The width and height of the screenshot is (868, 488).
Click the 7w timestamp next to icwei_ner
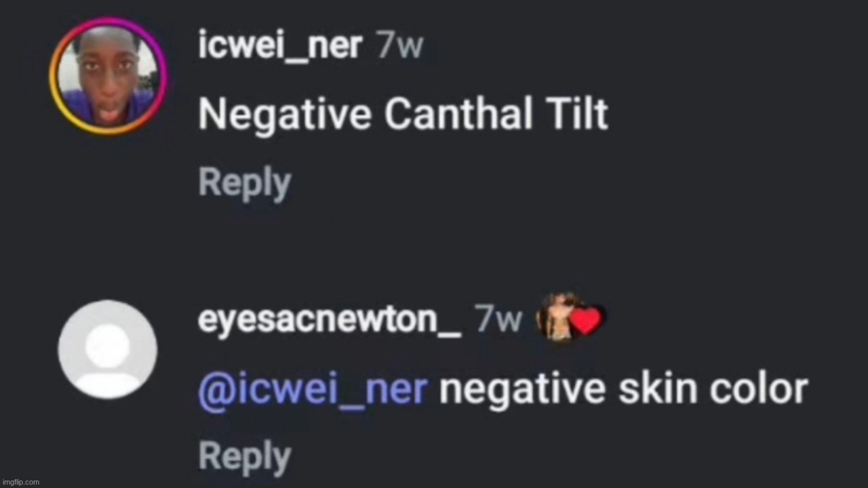[400, 47]
